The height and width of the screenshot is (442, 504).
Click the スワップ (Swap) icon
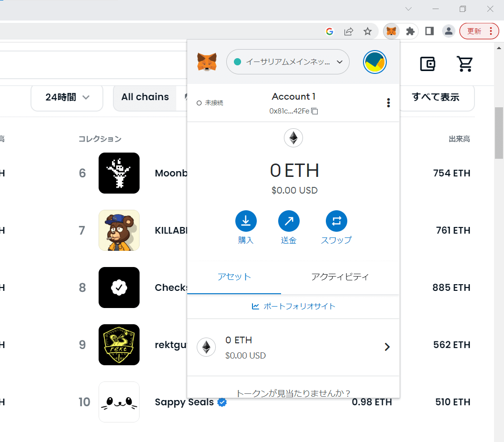pyautogui.click(x=336, y=221)
